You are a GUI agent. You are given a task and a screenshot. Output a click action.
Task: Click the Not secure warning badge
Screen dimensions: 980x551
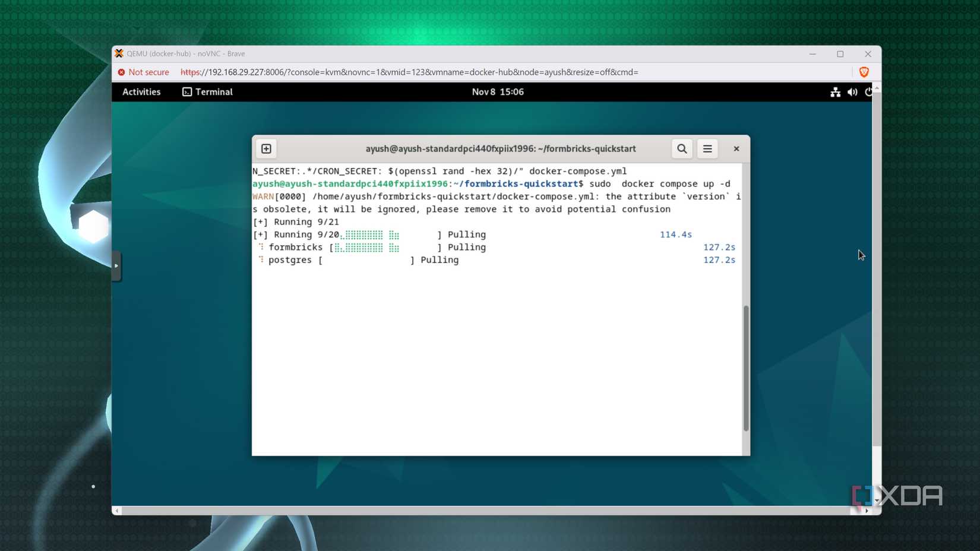(143, 72)
